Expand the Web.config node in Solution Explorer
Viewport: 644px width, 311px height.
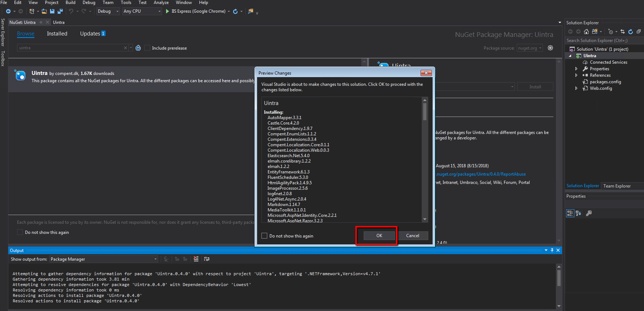pos(576,88)
